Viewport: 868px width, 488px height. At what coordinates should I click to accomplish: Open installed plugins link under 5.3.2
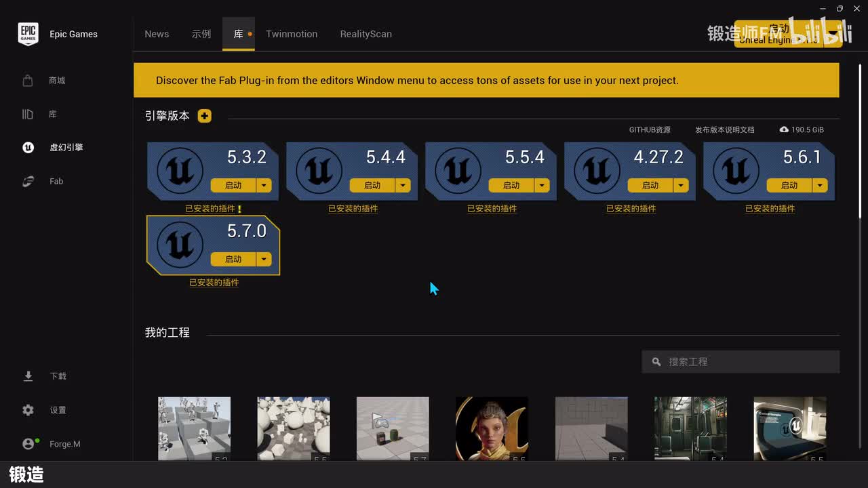[210, 209]
